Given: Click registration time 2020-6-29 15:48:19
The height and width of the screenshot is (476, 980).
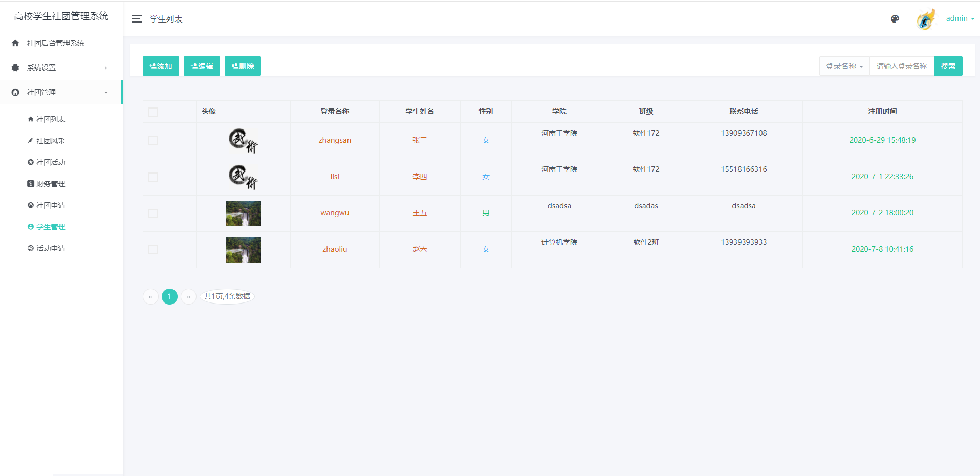Looking at the screenshot, I should (x=882, y=140).
